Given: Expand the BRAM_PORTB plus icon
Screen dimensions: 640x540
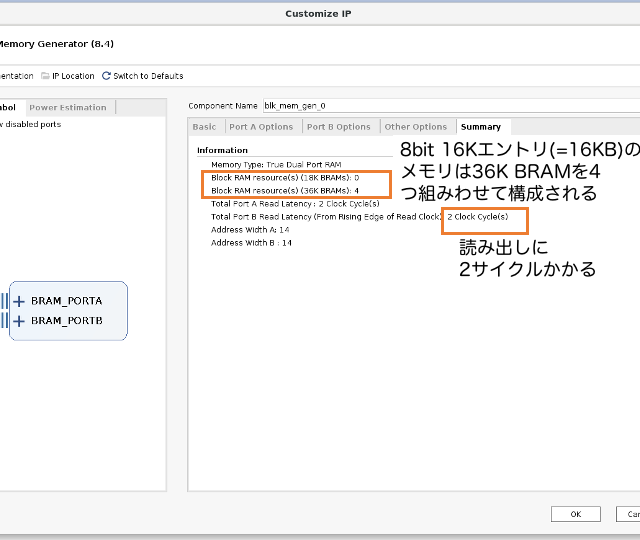Looking at the screenshot, I should tap(19, 321).
